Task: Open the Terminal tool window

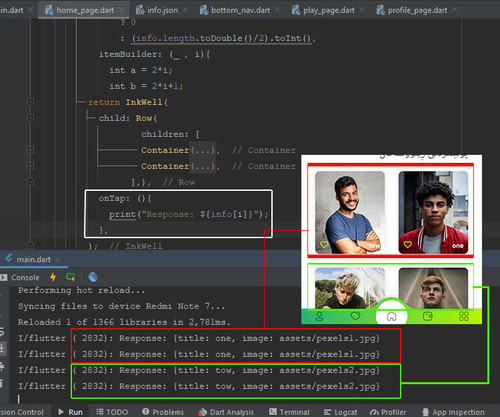Action: point(289,412)
